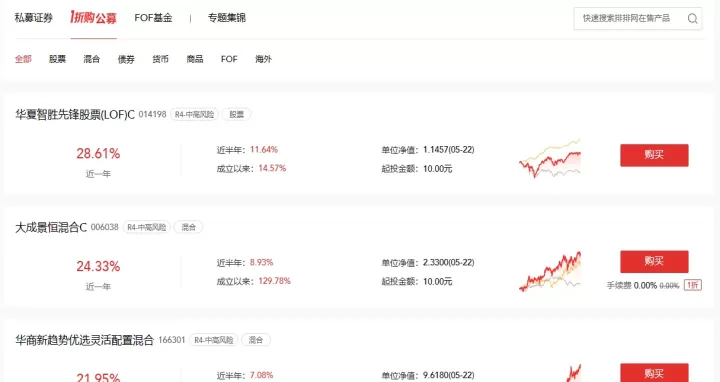Click the 8.93% half-year return
Screen dimensions: 720x382
point(262,263)
